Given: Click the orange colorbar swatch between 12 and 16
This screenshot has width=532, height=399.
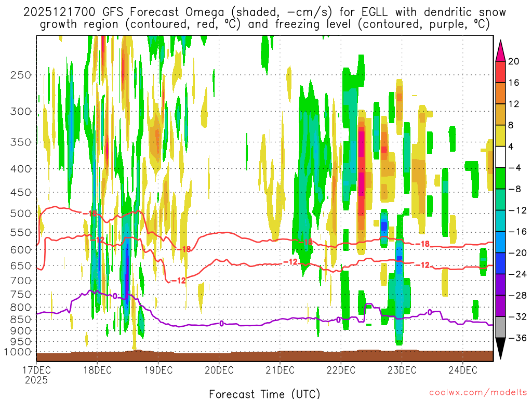Looking at the screenshot, I should click(501, 93).
